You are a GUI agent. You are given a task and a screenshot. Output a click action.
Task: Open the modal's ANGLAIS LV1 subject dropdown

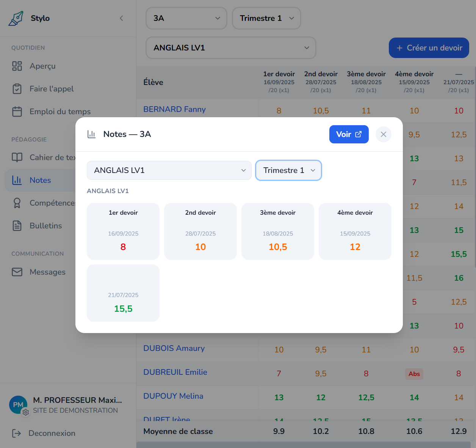169,170
